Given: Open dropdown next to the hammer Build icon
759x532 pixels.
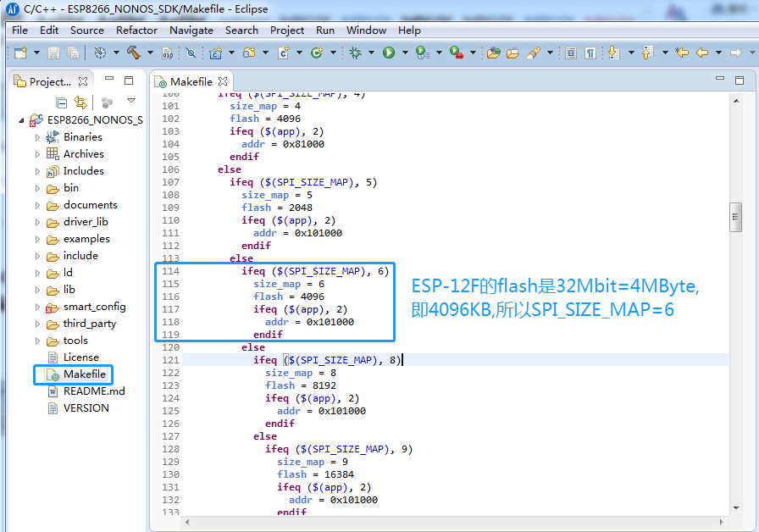Looking at the screenshot, I should (x=150, y=53).
